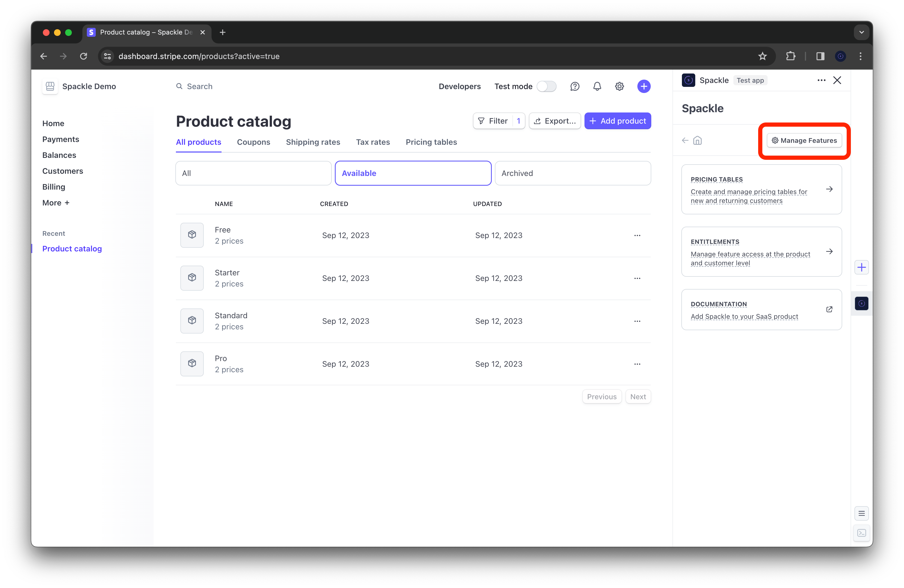This screenshot has width=904, height=588.
Task: Toggle Test mode switch on
Action: (x=546, y=86)
